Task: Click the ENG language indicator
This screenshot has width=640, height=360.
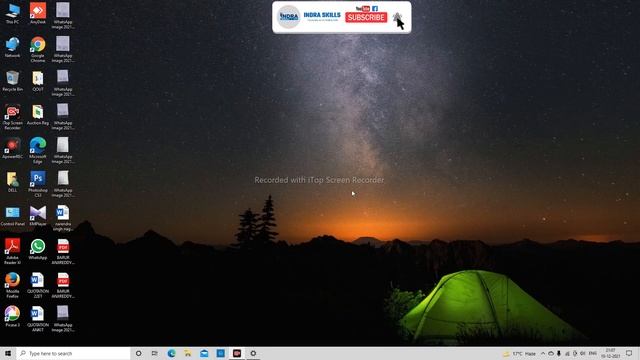Action: click(x=593, y=353)
